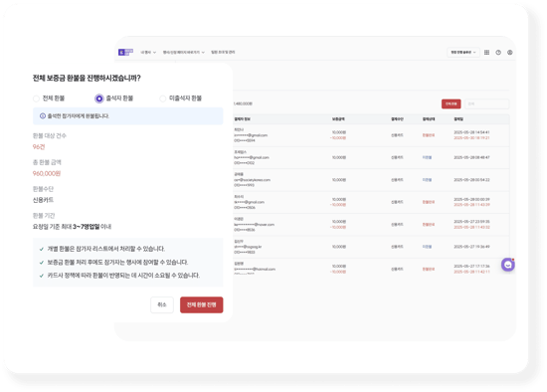Click the last column header of the table
This screenshot has height=392, width=547.
[x=458, y=119]
